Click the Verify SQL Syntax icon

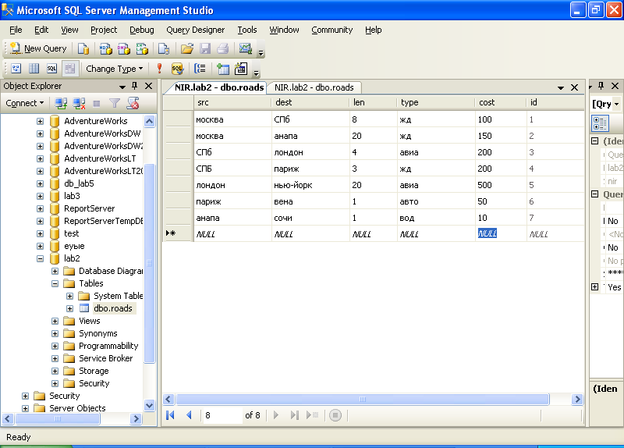pos(178,68)
